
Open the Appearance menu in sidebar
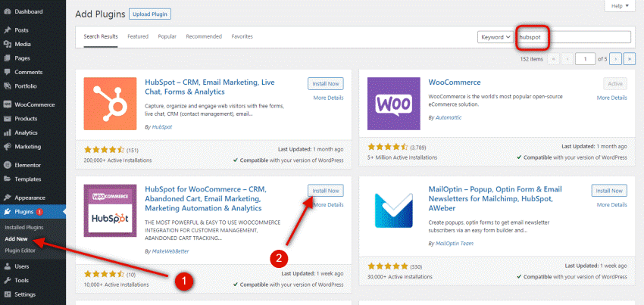[x=30, y=197]
